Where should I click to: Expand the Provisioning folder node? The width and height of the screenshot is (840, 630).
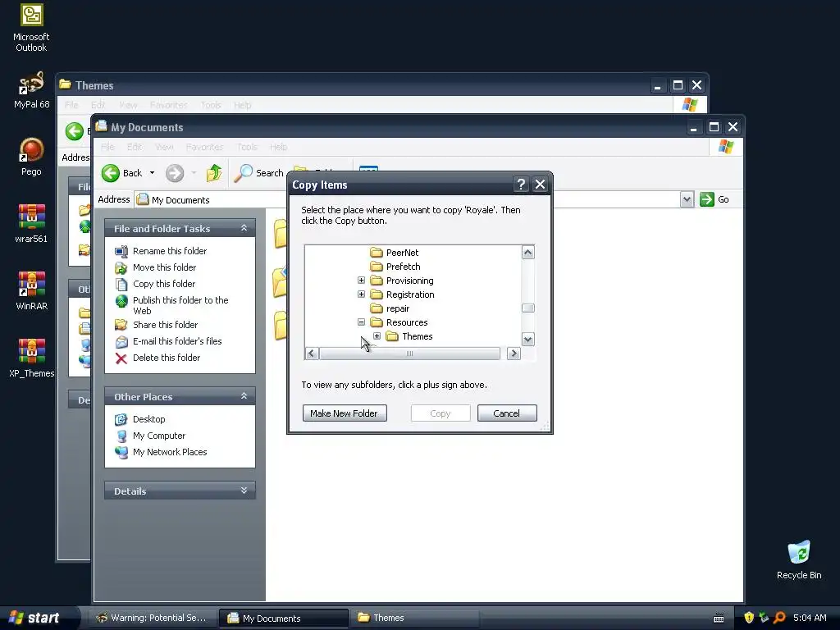(361, 281)
